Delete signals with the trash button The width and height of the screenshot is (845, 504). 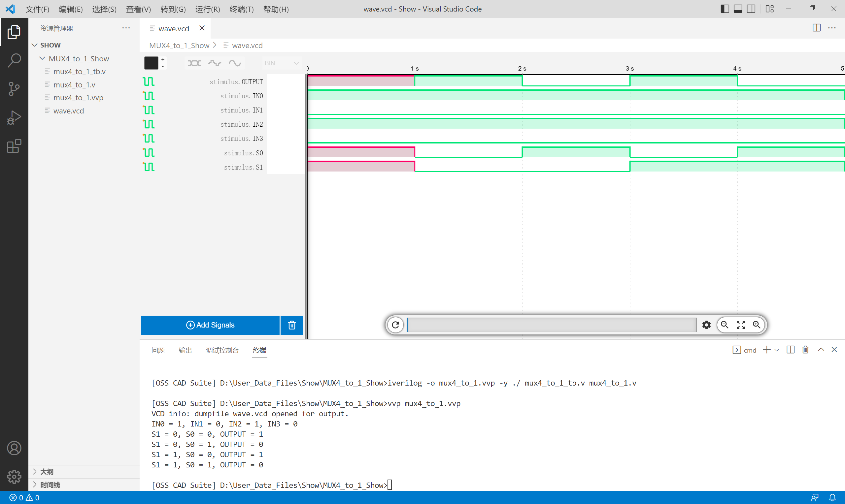tap(292, 325)
